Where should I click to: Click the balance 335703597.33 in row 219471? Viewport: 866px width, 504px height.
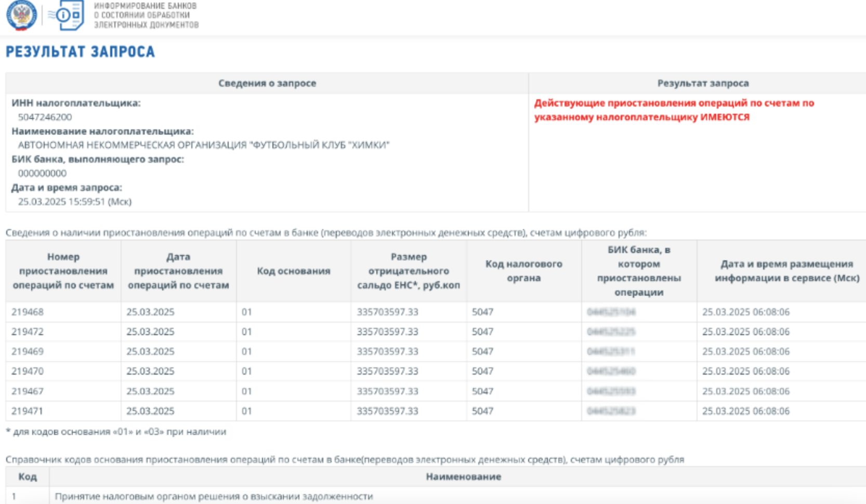(387, 411)
